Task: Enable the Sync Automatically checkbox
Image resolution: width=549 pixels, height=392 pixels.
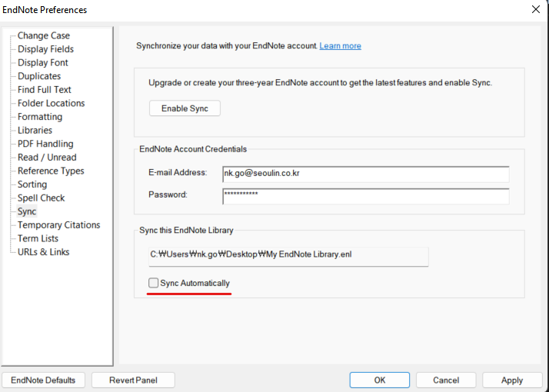Action: tap(153, 283)
